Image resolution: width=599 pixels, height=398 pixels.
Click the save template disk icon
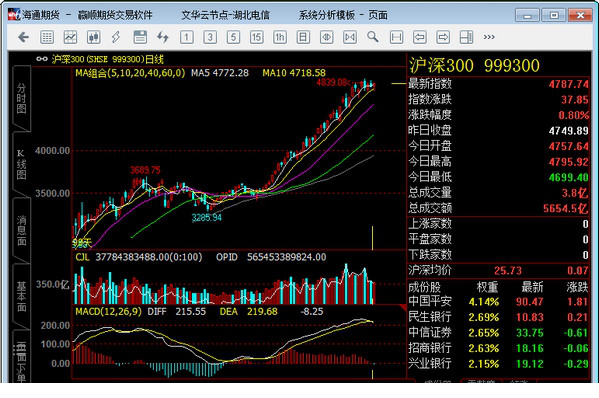coord(140,37)
